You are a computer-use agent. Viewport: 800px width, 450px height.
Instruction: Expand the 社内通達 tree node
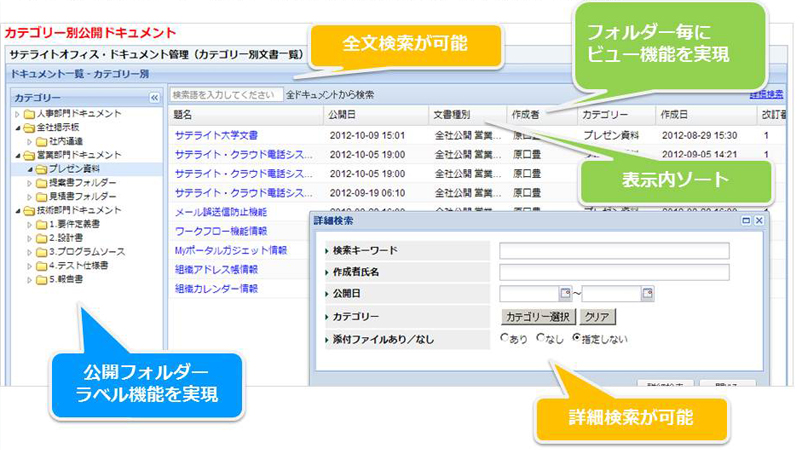[x=28, y=142]
